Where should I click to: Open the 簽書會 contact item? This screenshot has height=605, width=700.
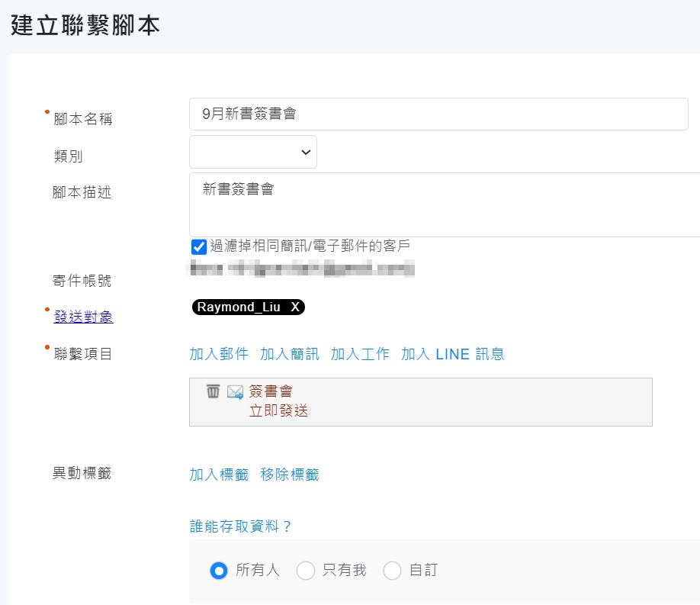(x=271, y=391)
